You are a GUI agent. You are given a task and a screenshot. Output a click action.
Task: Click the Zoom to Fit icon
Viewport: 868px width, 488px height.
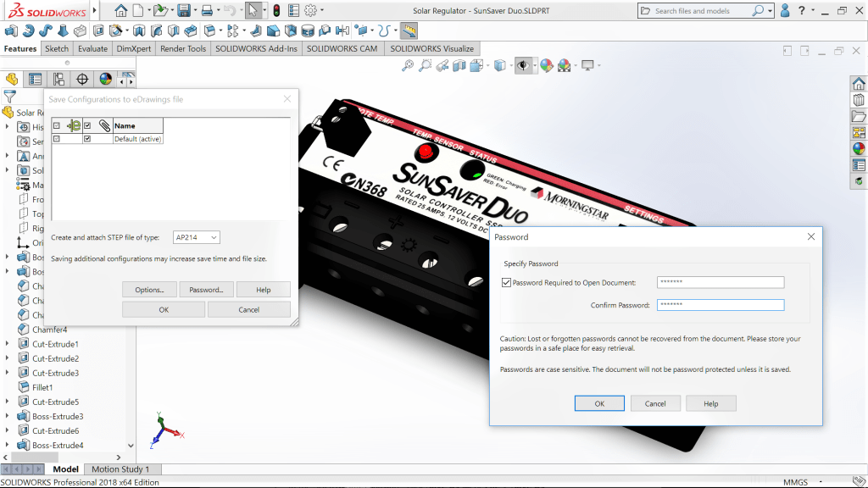(407, 66)
